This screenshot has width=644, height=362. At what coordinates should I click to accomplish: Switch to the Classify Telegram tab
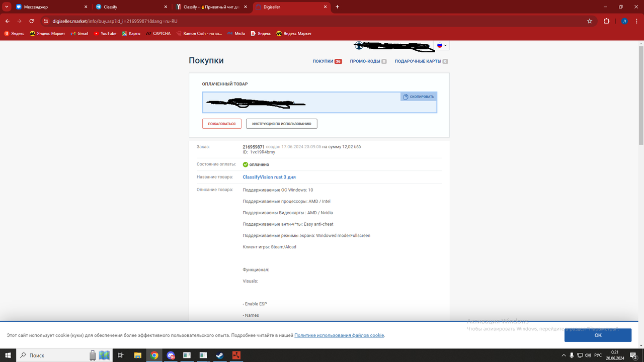(x=131, y=7)
